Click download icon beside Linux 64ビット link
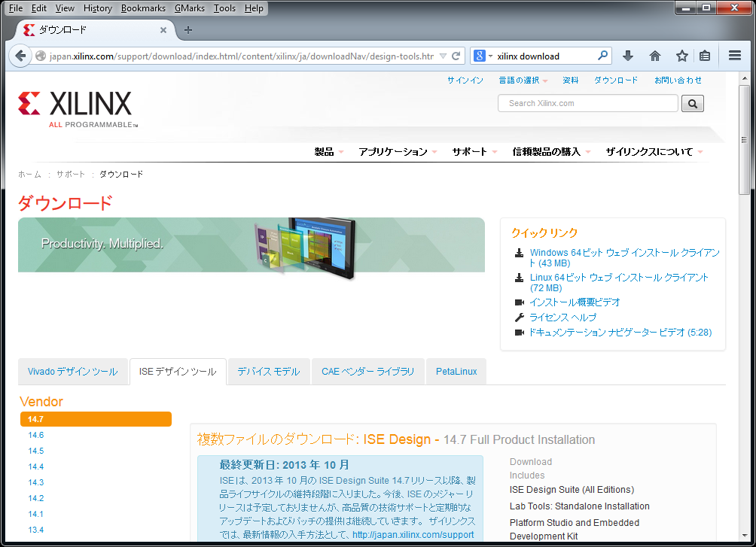The image size is (756, 547). pos(520,278)
